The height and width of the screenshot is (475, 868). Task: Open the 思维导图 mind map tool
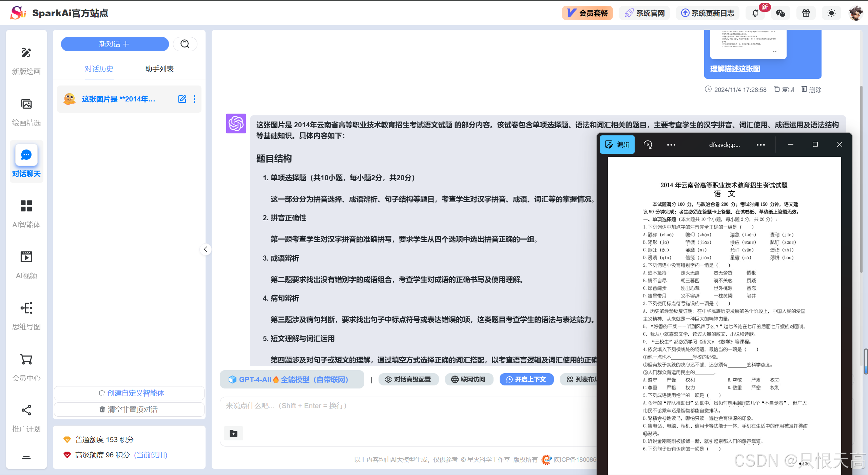[x=26, y=316]
